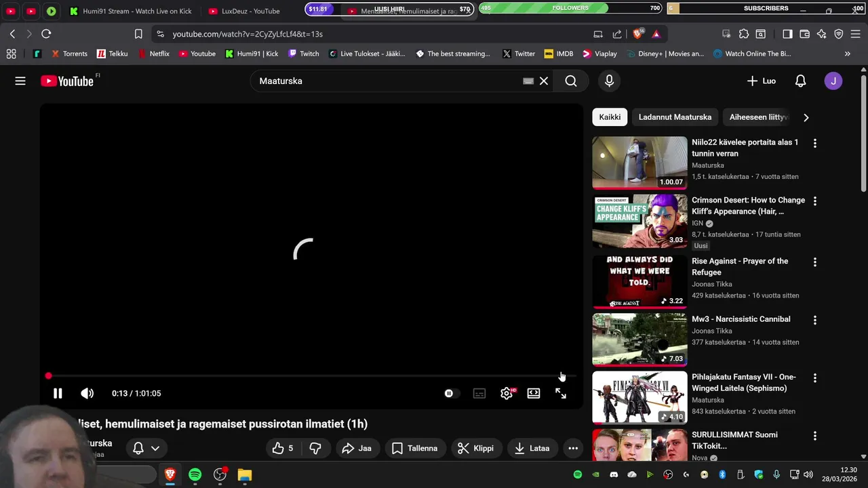
Task: Dislike the video
Action: pyautogui.click(x=315, y=448)
